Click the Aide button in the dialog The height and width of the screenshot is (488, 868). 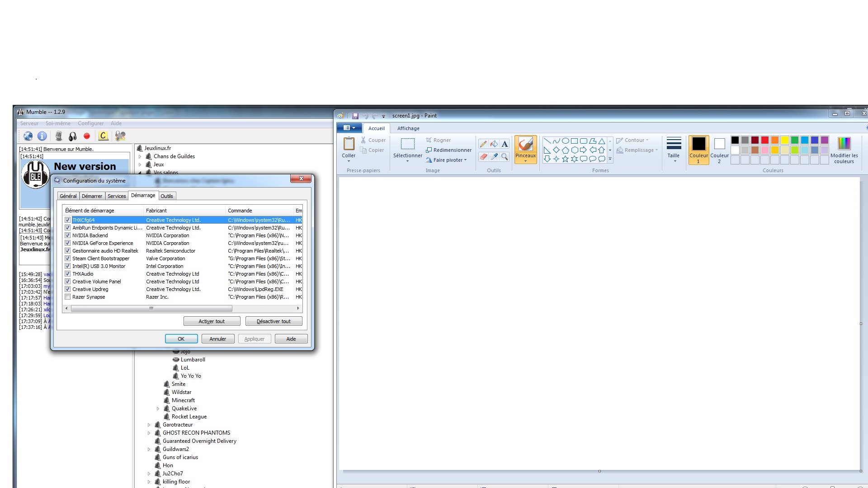[291, 339]
